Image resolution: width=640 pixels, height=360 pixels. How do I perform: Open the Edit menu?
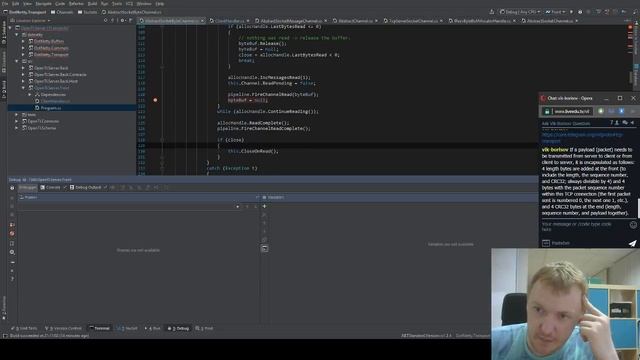coord(16,4)
